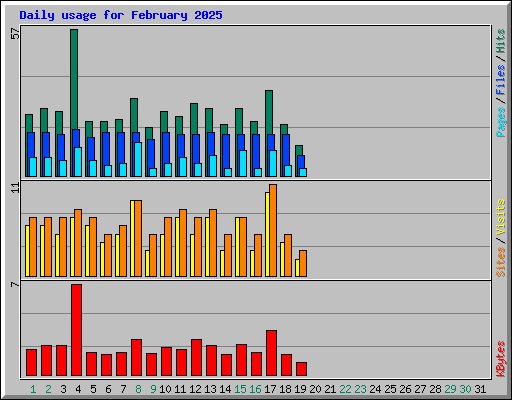Click the yellow Visits bar for day 8
This screenshot has height=400, width=512.
point(132,238)
